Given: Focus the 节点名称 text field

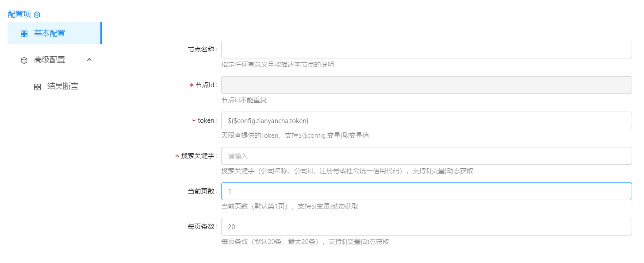Looking at the screenshot, I should (426, 50).
